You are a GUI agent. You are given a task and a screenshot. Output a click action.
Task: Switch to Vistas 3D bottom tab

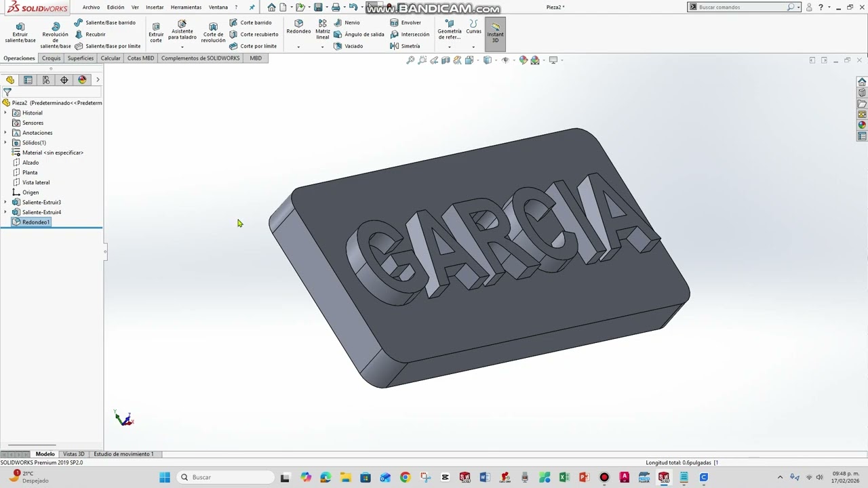point(74,454)
